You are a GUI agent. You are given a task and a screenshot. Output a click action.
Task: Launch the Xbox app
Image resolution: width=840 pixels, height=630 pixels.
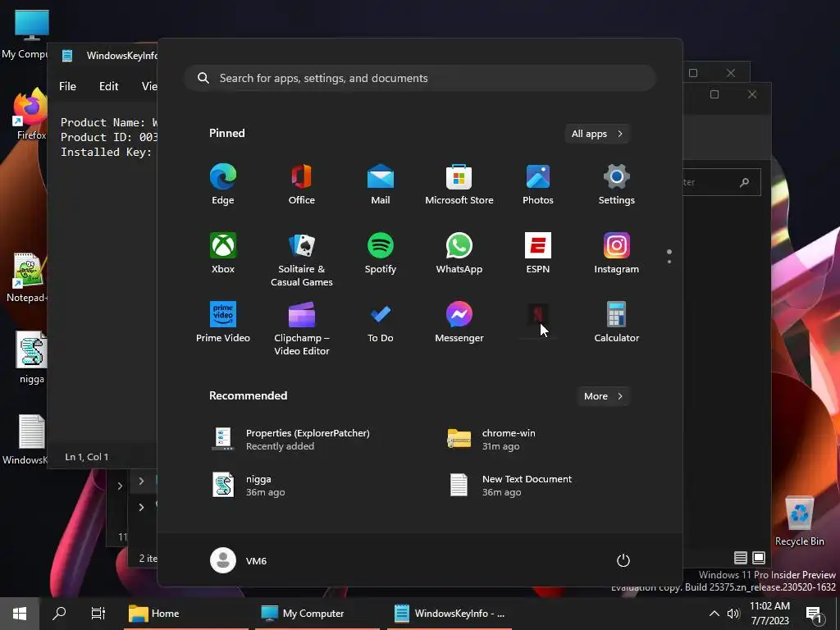pos(223,253)
